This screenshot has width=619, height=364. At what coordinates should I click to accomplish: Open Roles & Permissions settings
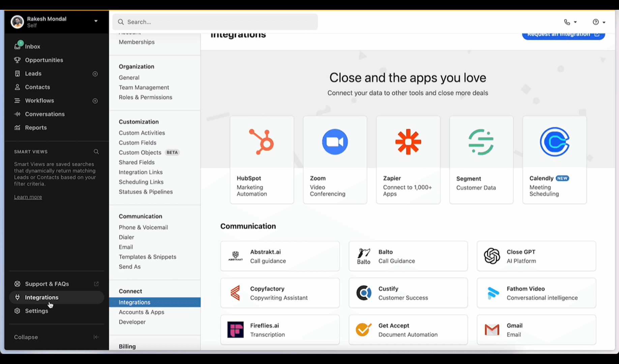pyautogui.click(x=145, y=97)
